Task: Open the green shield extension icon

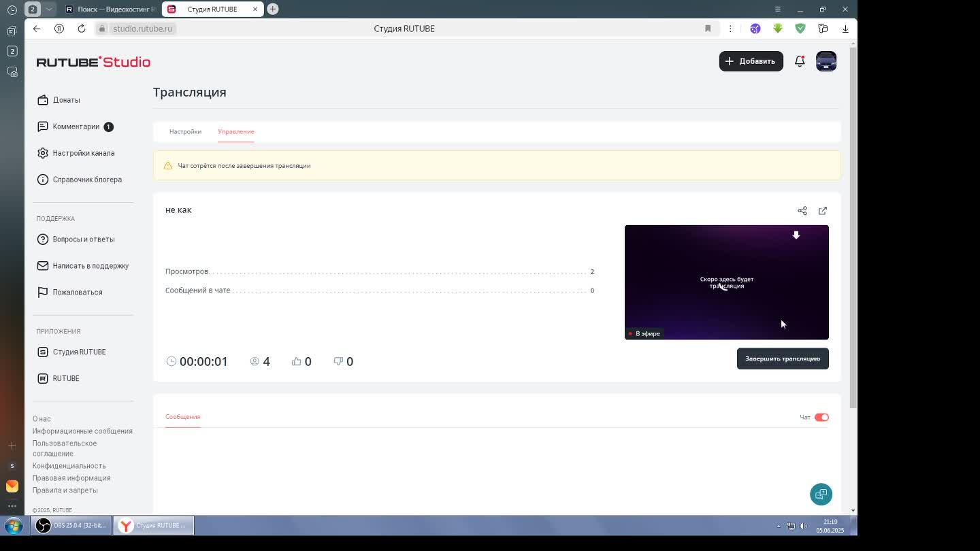Action: coord(800,29)
